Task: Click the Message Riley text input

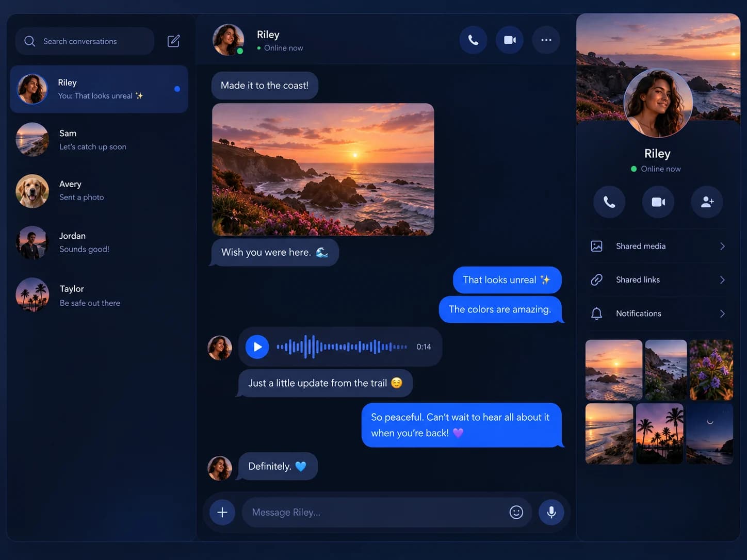Action: [387, 512]
